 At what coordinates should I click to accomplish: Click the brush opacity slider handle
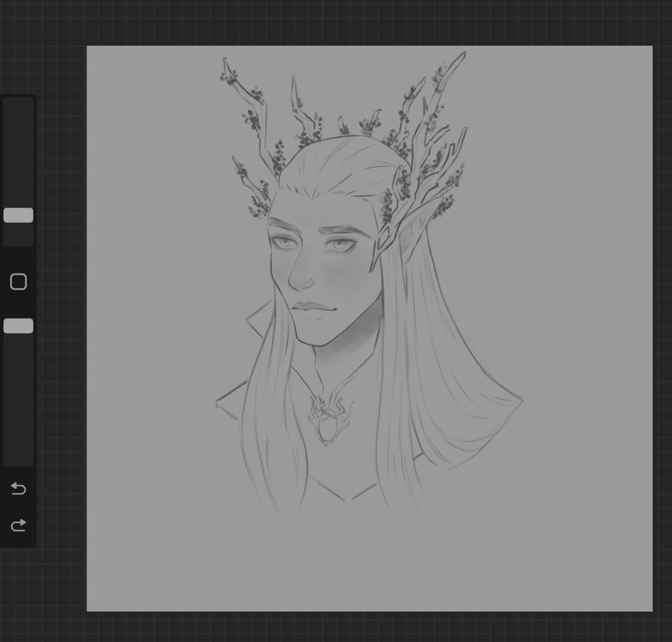[18, 326]
